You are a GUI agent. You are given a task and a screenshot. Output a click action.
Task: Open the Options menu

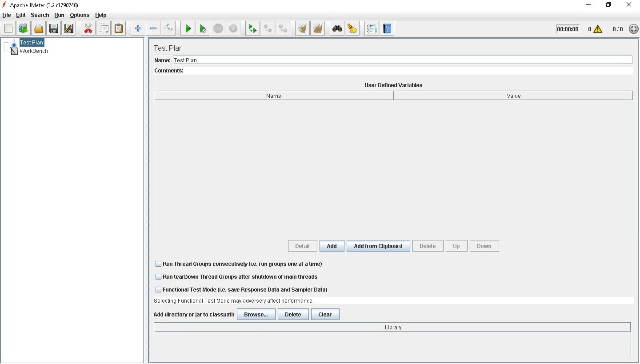(x=80, y=15)
